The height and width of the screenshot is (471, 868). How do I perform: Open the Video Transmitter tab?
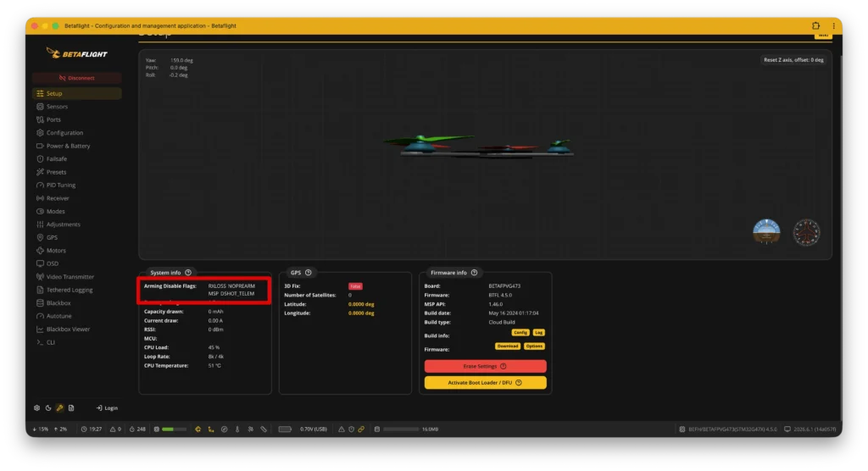tap(77, 277)
